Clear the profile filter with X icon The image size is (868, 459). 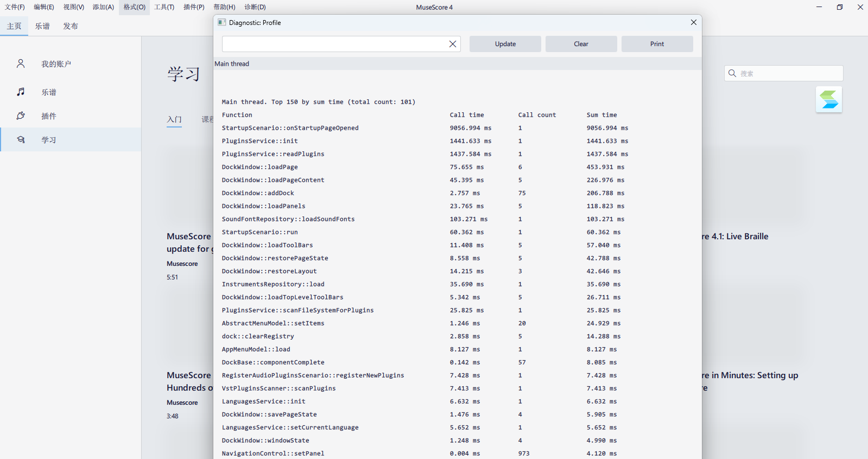pyautogui.click(x=452, y=44)
